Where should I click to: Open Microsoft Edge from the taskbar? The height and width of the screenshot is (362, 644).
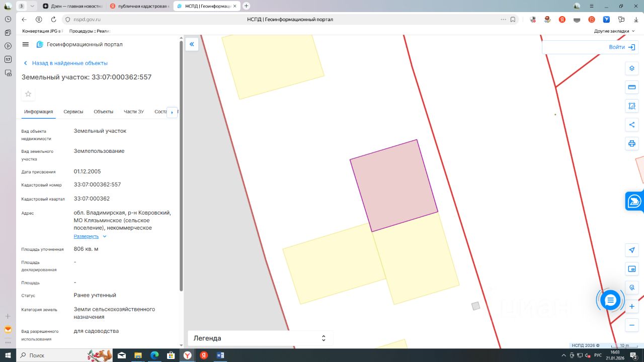[154, 355]
